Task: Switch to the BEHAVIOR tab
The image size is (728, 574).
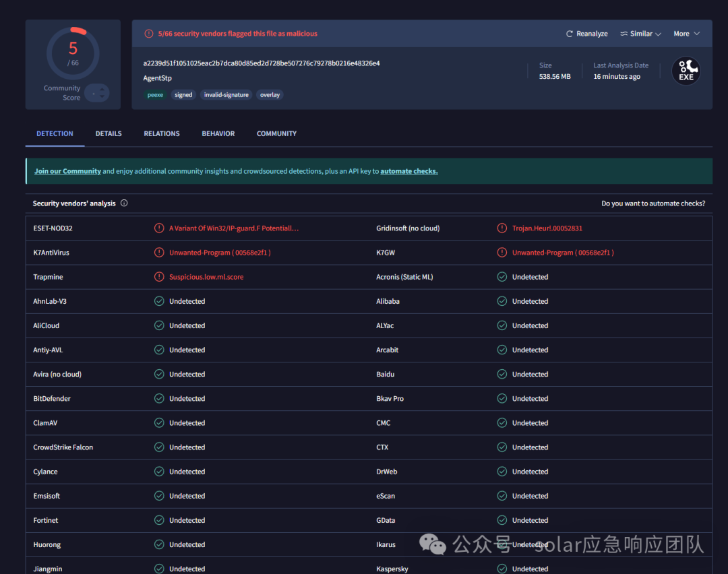Action: [218, 133]
